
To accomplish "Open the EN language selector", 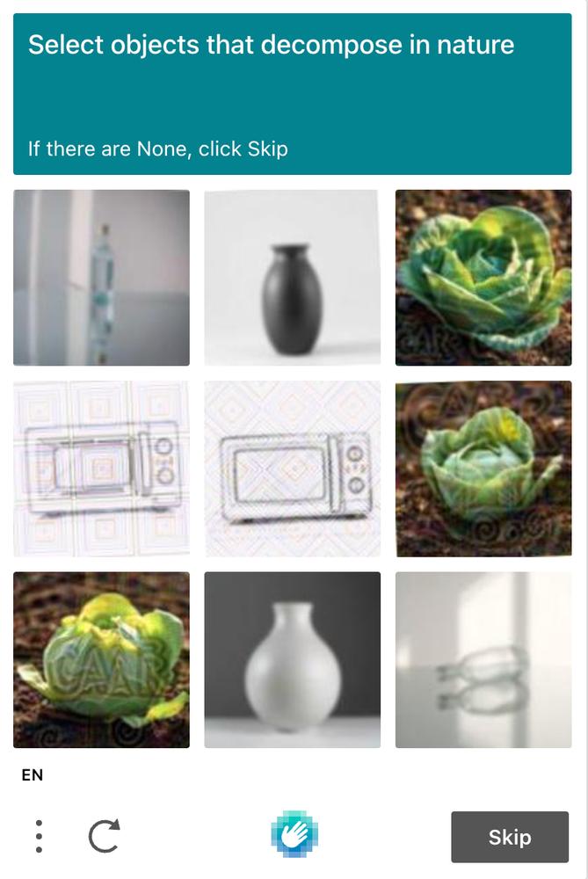I will pos(32,774).
